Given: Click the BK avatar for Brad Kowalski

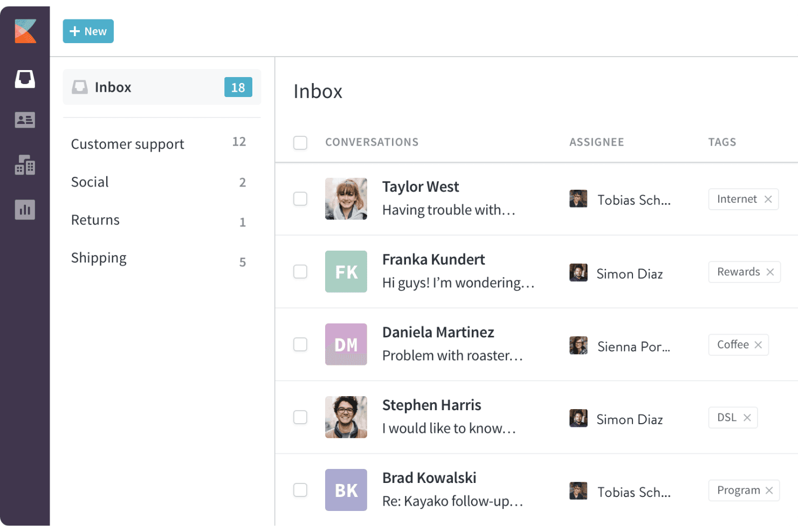Looking at the screenshot, I should [x=346, y=490].
